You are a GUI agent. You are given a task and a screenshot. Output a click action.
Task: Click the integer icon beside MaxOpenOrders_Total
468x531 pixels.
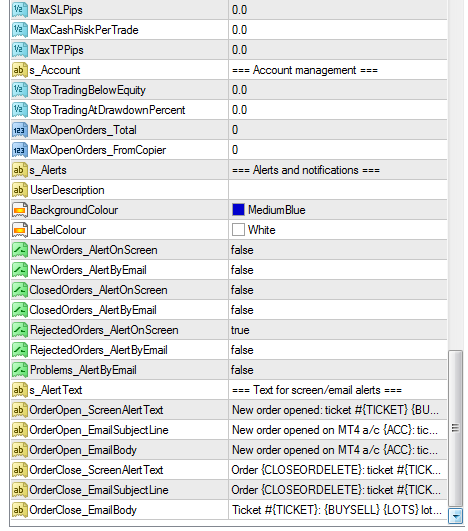(19, 130)
